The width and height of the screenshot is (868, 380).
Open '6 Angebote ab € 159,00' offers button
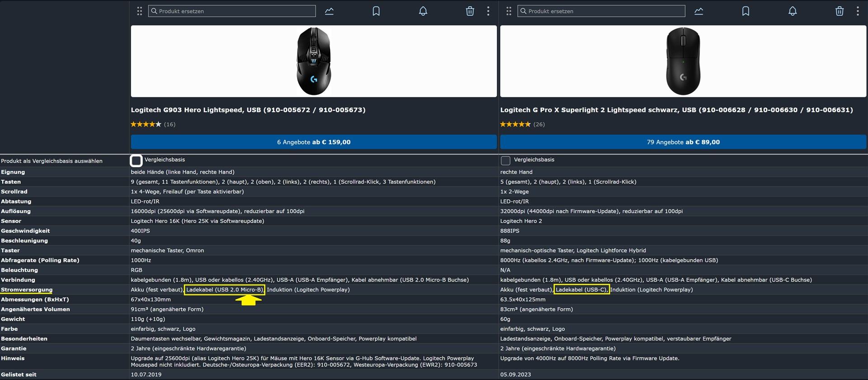pos(314,142)
